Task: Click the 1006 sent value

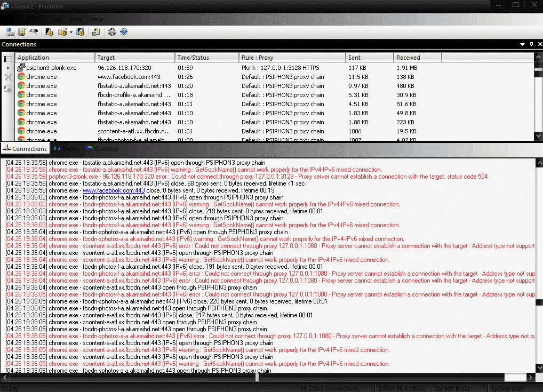Action: [x=355, y=131]
